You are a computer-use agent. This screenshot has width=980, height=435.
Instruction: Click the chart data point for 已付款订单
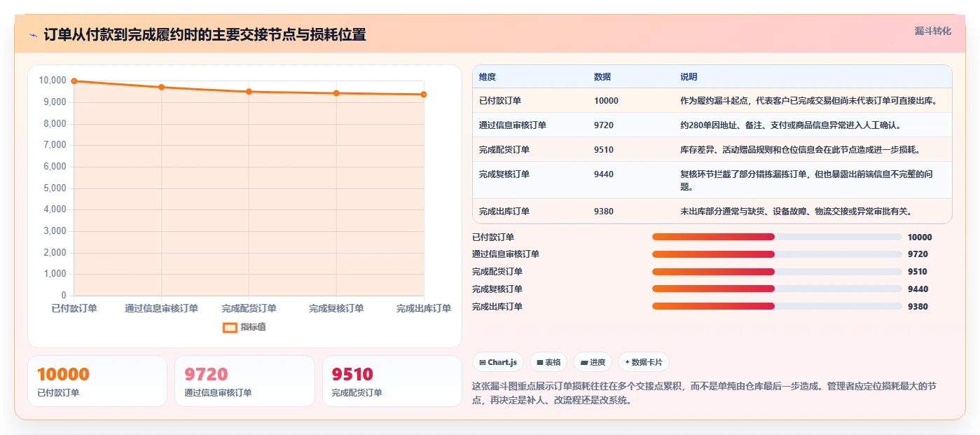click(x=74, y=81)
